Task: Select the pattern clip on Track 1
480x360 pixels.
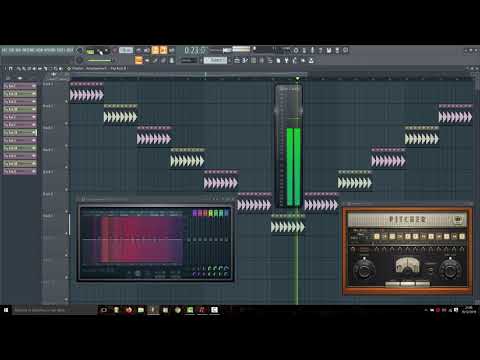Action: coord(87,92)
